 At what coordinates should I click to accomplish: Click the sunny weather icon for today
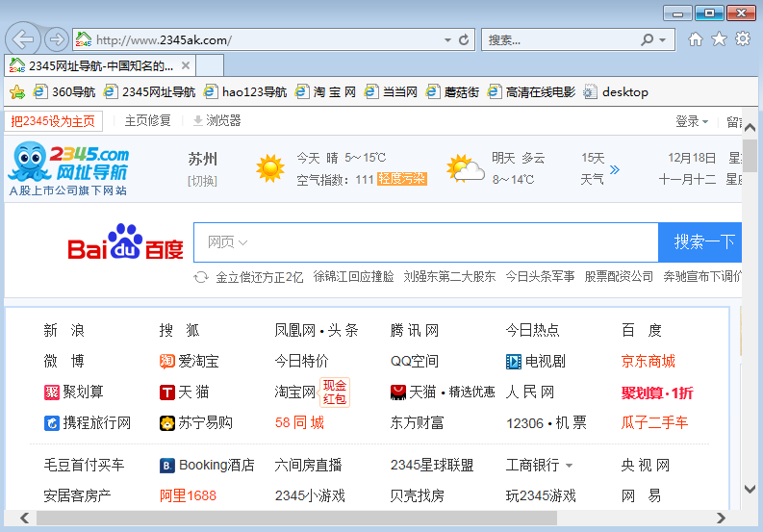coord(270,168)
